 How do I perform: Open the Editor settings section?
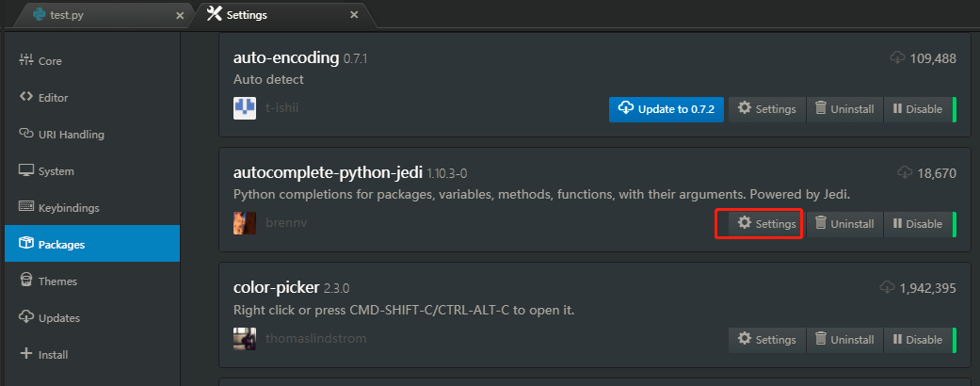pyautogui.click(x=53, y=98)
